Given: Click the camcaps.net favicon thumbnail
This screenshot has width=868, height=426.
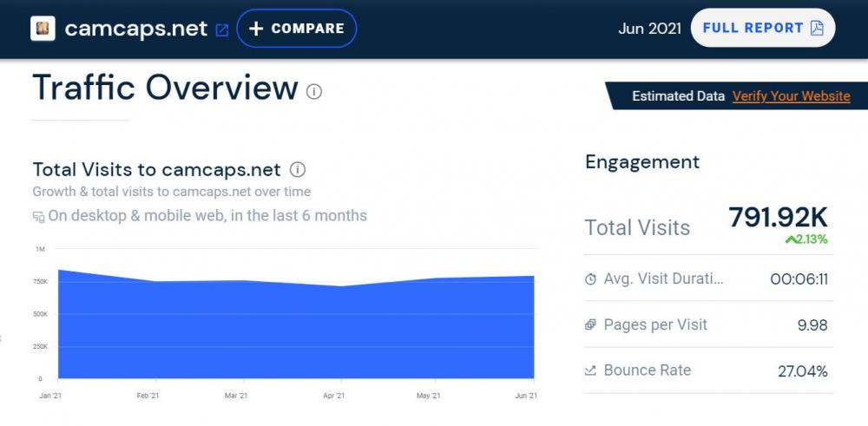Looking at the screenshot, I should (43, 29).
